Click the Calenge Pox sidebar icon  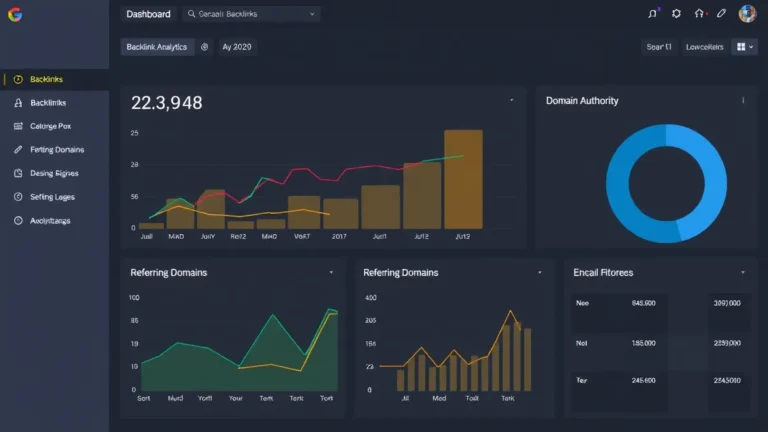coord(18,127)
